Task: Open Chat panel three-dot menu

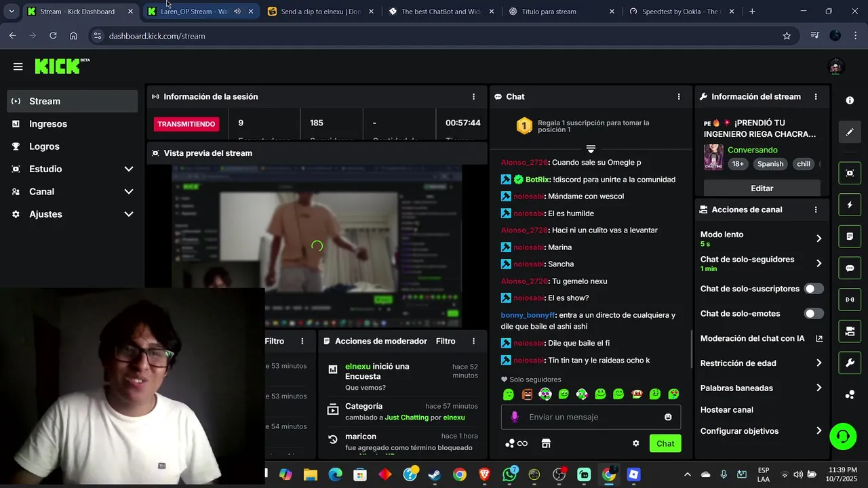Action: coord(679,97)
